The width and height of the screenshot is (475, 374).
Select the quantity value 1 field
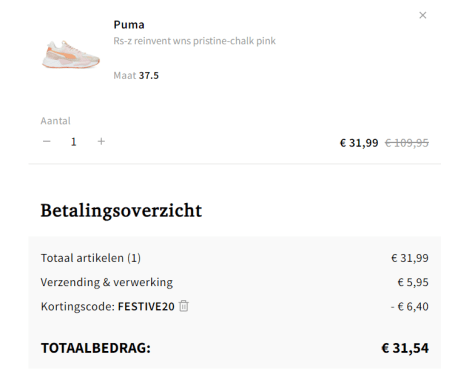[74, 142]
